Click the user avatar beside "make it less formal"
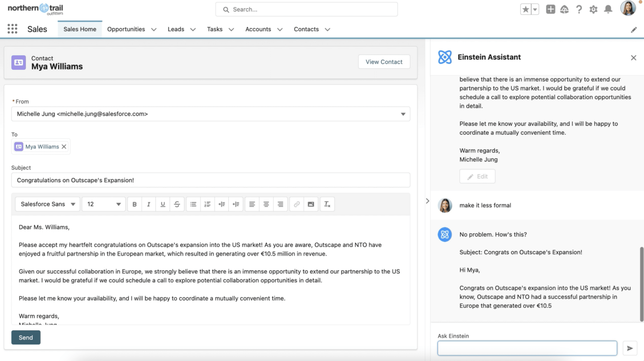Screen dimensions: 644x361 tap(445, 205)
